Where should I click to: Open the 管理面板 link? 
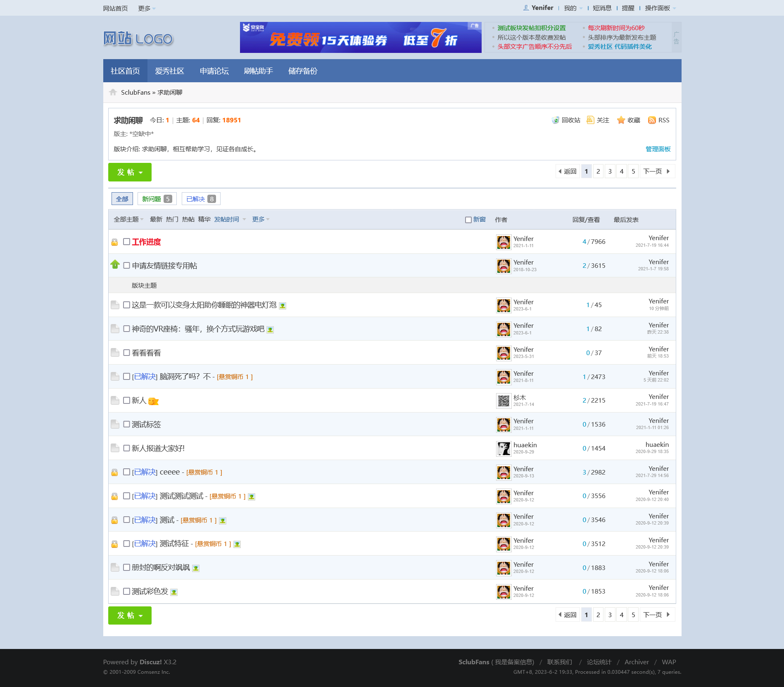click(658, 149)
